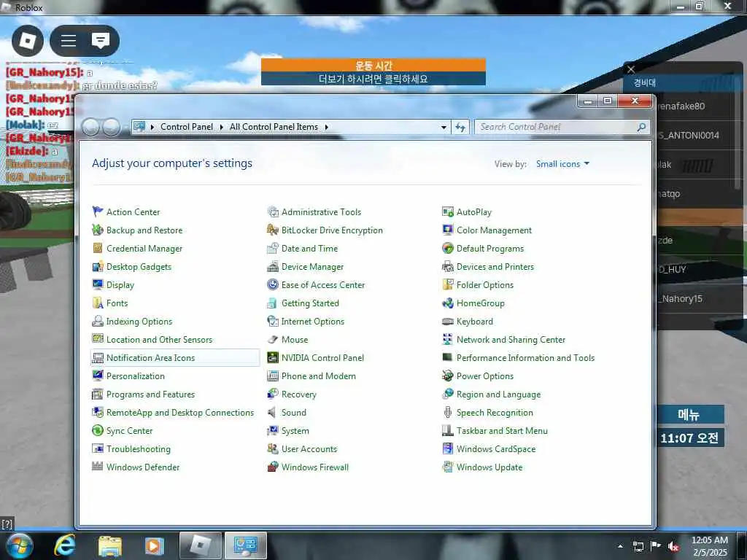Click the Device Manager icon

(x=273, y=267)
